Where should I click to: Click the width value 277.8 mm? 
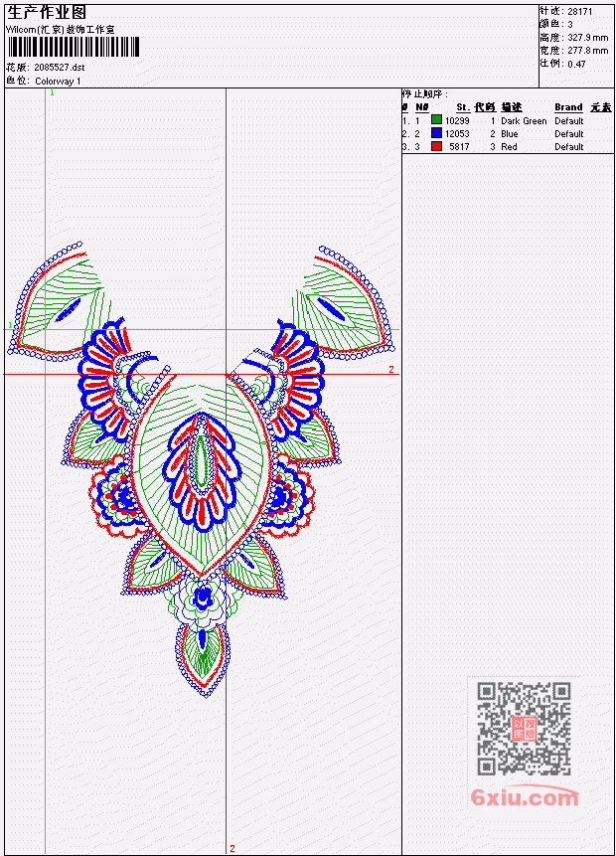pos(587,51)
